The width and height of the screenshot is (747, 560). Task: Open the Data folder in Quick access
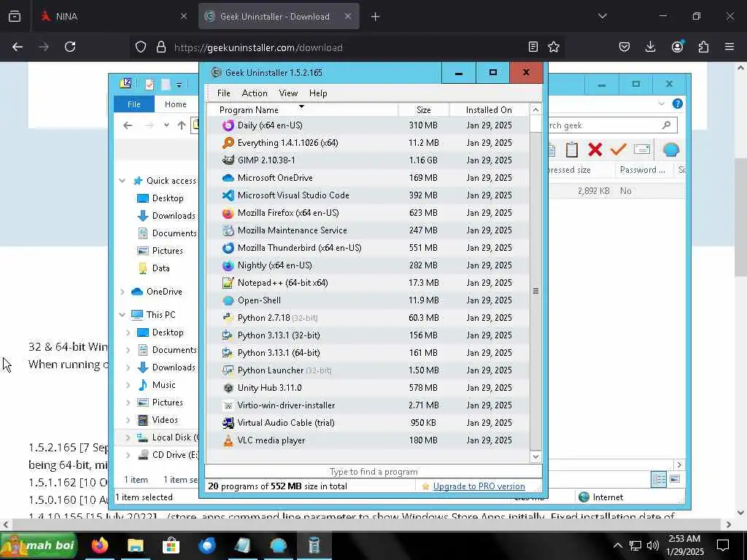tap(160, 268)
